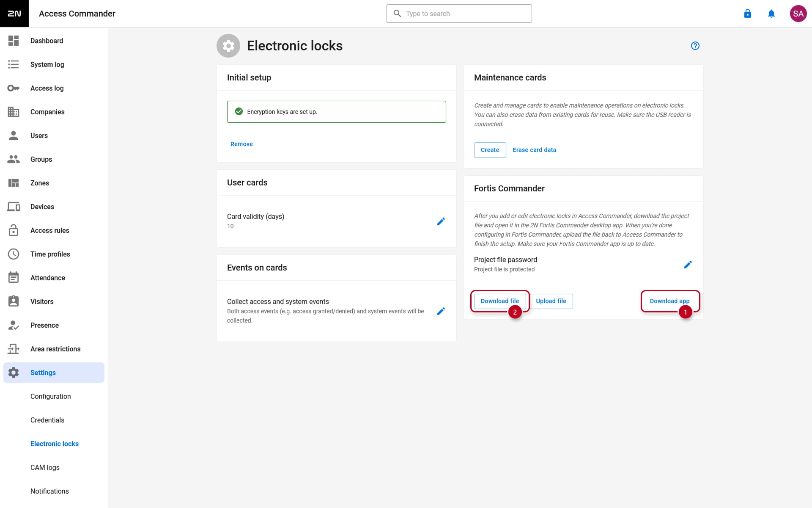Click the Companies building icon
812x508 pixels.
coord(14,112)
